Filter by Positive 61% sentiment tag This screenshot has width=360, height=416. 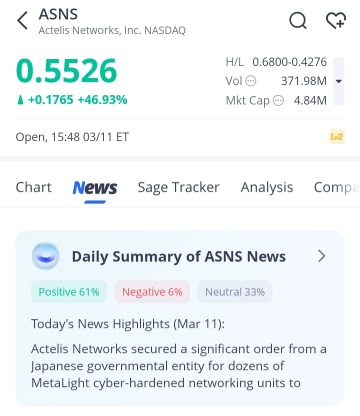click(x=69, y=292)
